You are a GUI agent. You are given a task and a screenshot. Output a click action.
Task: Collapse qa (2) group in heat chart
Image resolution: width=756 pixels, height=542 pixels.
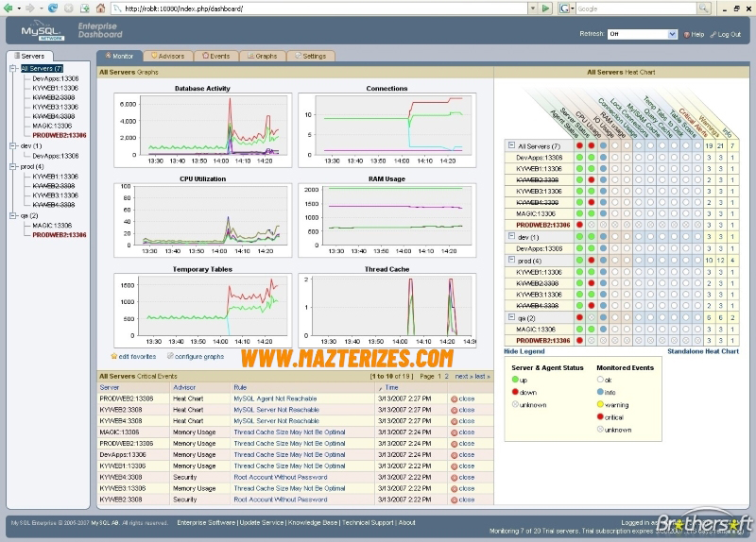point(511,316)
